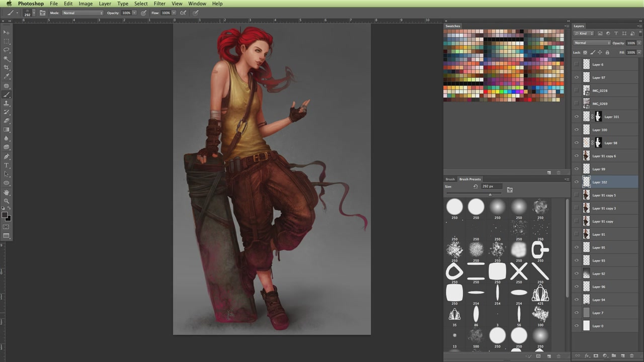Viewport: 644px width, 362px height.
Task: Open brush Flow slider dropdown
Action: point(174,13)
